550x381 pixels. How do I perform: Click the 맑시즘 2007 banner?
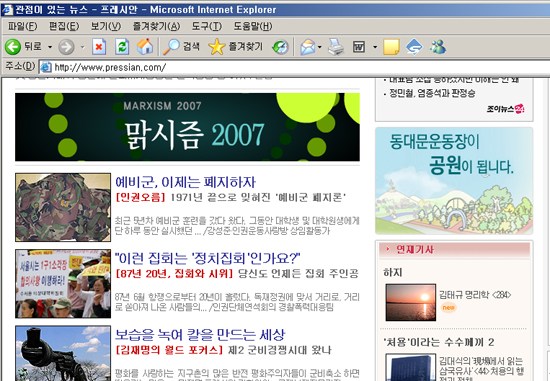click(187, 127)
